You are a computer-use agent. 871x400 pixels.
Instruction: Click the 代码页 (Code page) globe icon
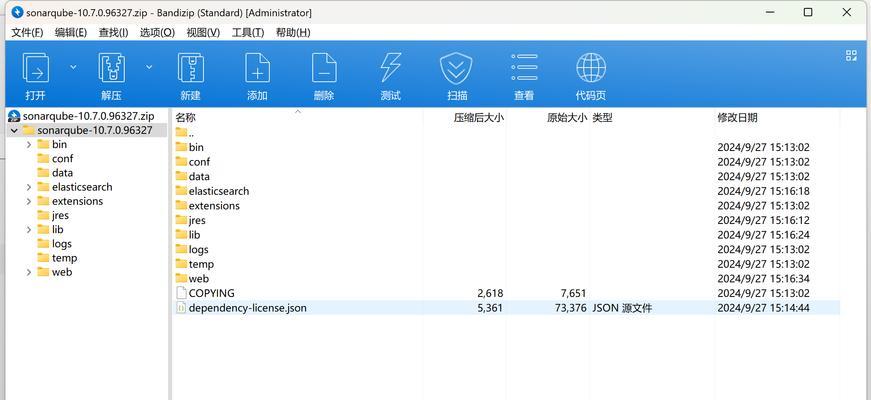590,69
